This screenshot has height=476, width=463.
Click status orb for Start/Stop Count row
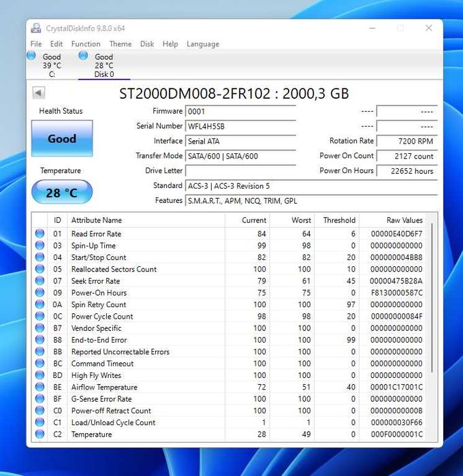(x=39, y=257)
